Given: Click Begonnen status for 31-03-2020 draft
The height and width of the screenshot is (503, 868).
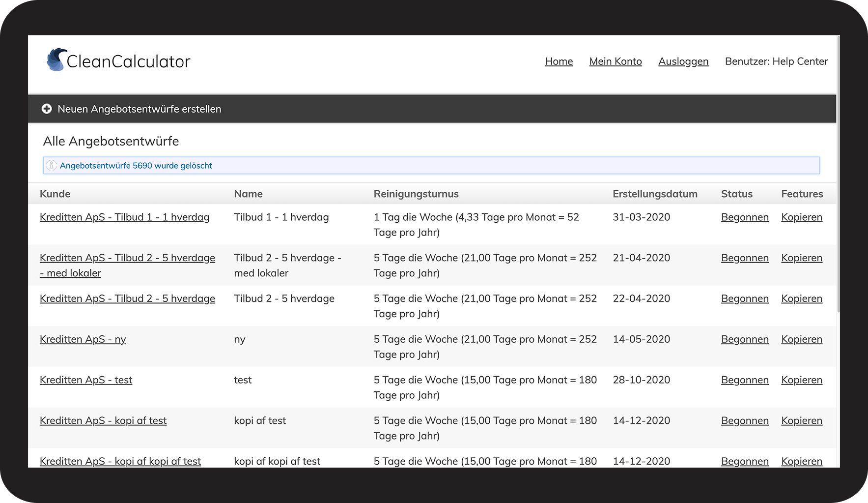Looking at the screenshot, I should (744, 217).
